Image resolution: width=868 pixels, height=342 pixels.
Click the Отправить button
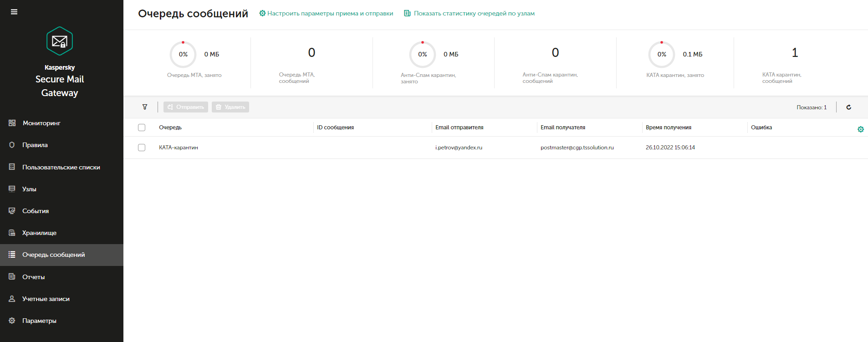[x=186, y=107]
